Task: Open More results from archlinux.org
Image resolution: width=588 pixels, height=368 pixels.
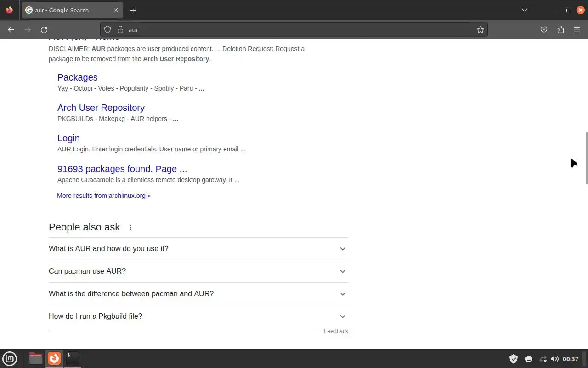Action: 104,195
